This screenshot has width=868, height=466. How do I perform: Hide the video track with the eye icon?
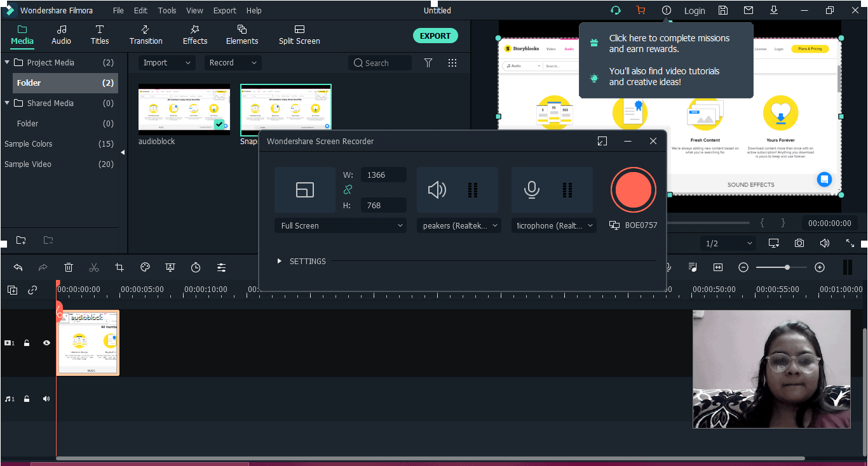[46, 343]
